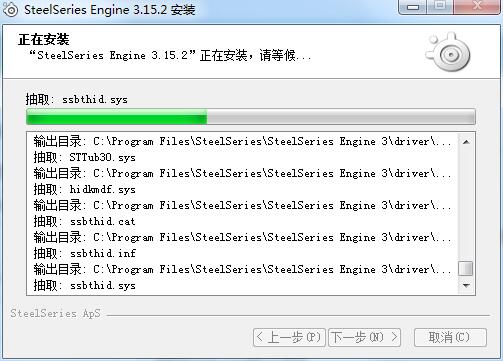503x361 pixels.
Task: Click the large SteelSeries logo in header
Action: tap(448, 52)
